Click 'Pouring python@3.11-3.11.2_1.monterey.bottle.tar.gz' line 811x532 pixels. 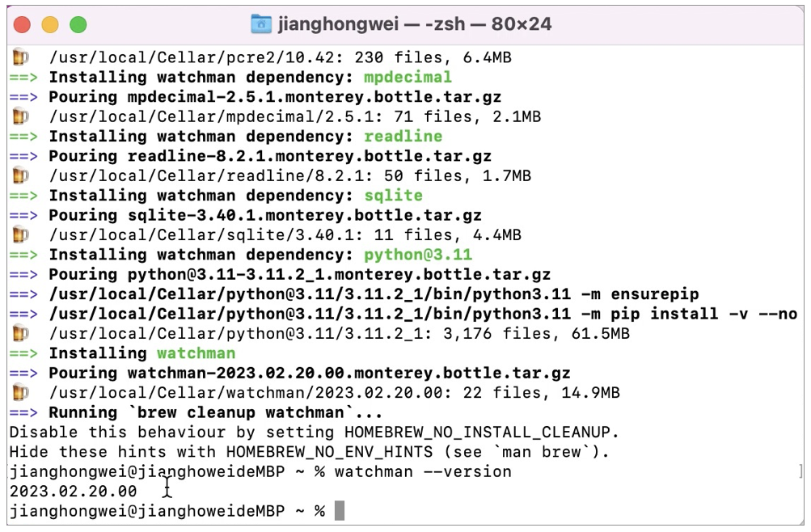pyautogui.click(x=299, y=274)
